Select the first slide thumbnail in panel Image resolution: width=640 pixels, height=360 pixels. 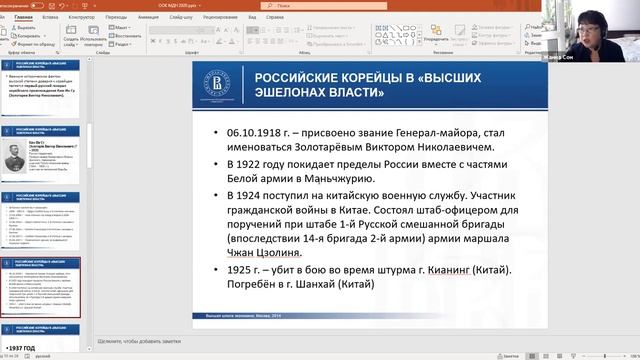(x=40, y=88)
